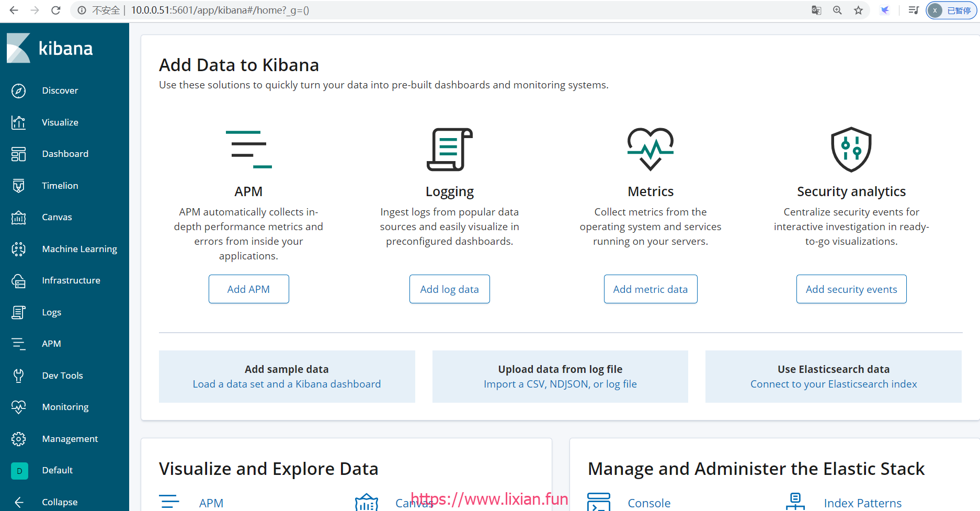Viewport: 980px width, 511px height.
Task: Reload the page with browser refresh icon
Action: click(56, 10)
